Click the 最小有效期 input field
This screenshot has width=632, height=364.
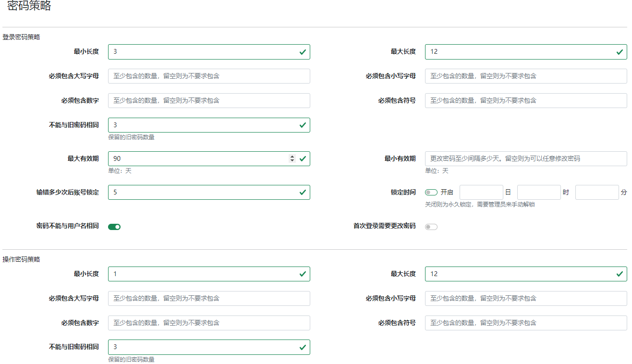pyautogui.click(x=526, y=158)
